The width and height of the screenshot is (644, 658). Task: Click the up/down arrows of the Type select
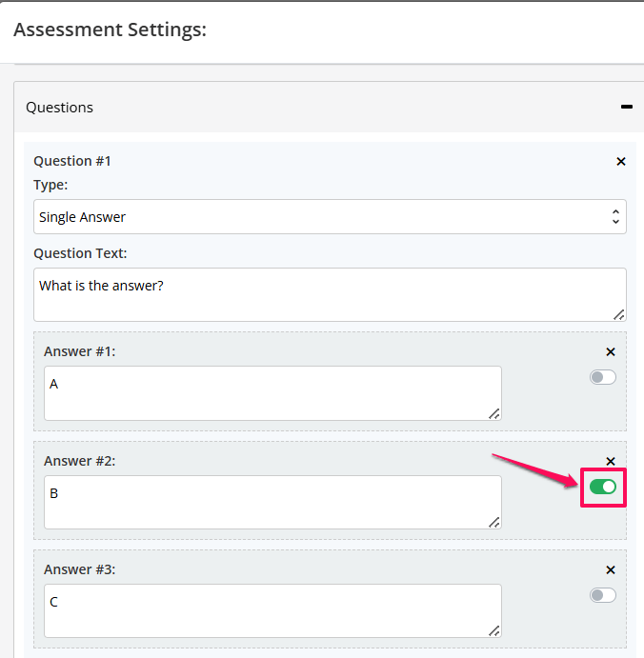(x=615, y=217)
